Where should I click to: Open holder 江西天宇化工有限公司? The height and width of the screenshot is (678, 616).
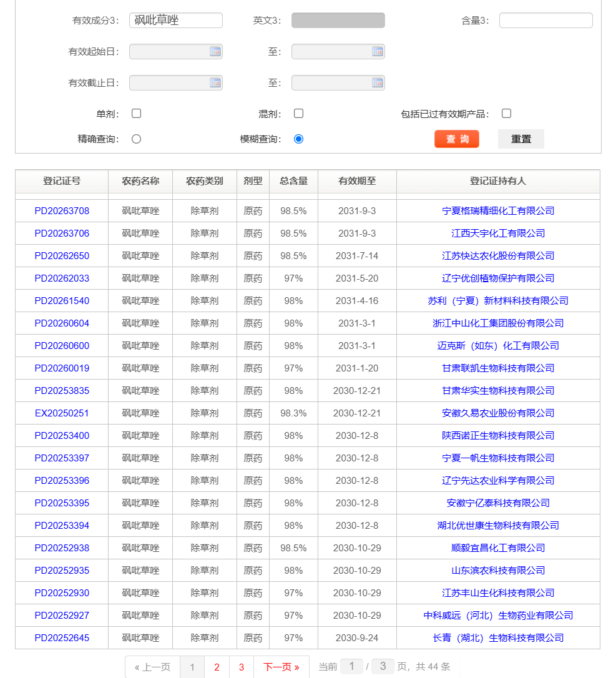tap(498, 233)
